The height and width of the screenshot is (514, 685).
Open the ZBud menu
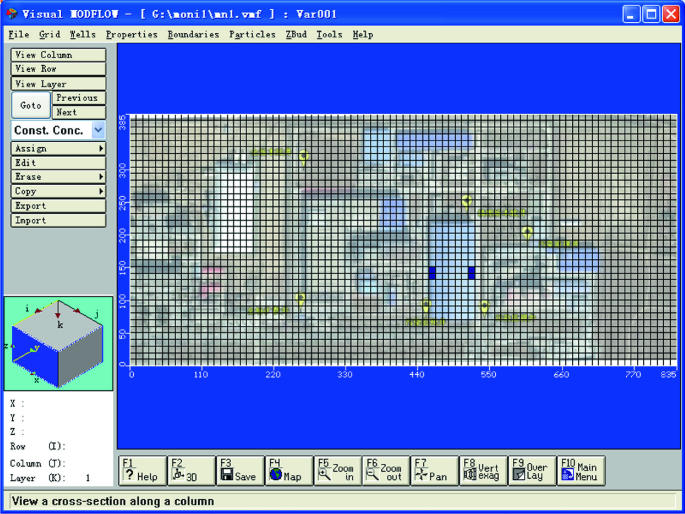(296, 34)
